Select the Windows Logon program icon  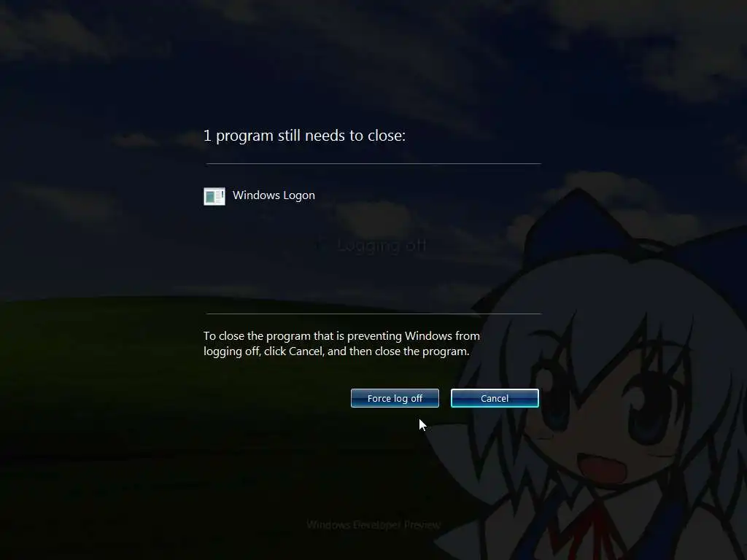214,196
